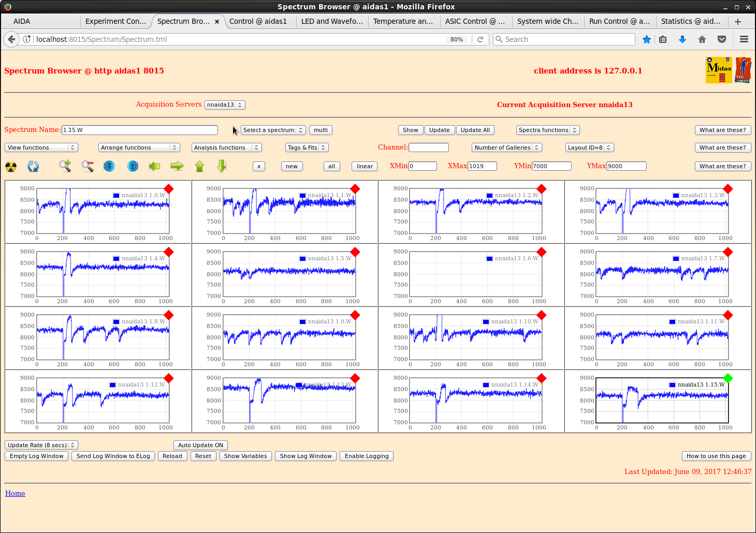Click the blue up-arrow circle icon
The width and height of the screenshot is (756, 533).
click(133, 166)
